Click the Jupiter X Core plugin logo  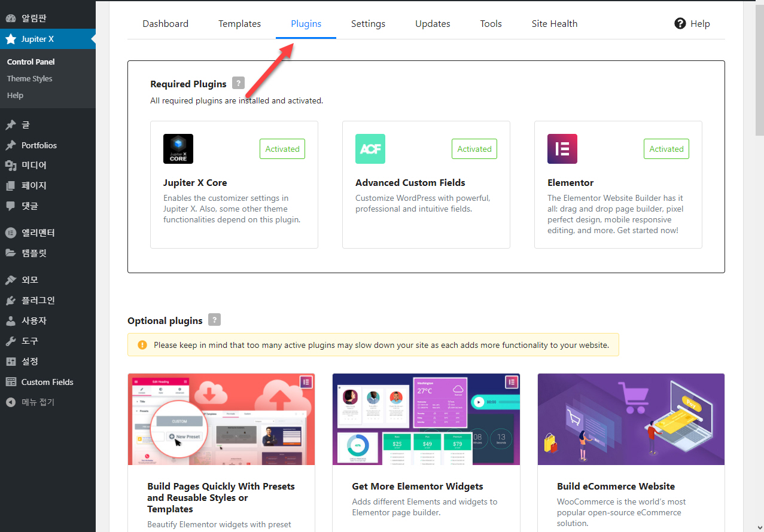pos(178,149)
